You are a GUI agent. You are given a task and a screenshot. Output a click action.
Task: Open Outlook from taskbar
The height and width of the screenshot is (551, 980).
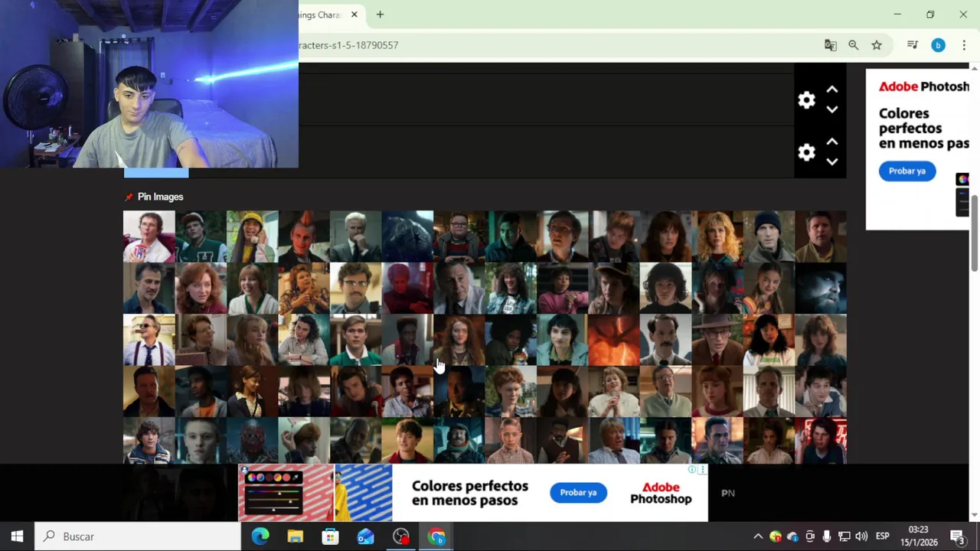pos(366,536)
